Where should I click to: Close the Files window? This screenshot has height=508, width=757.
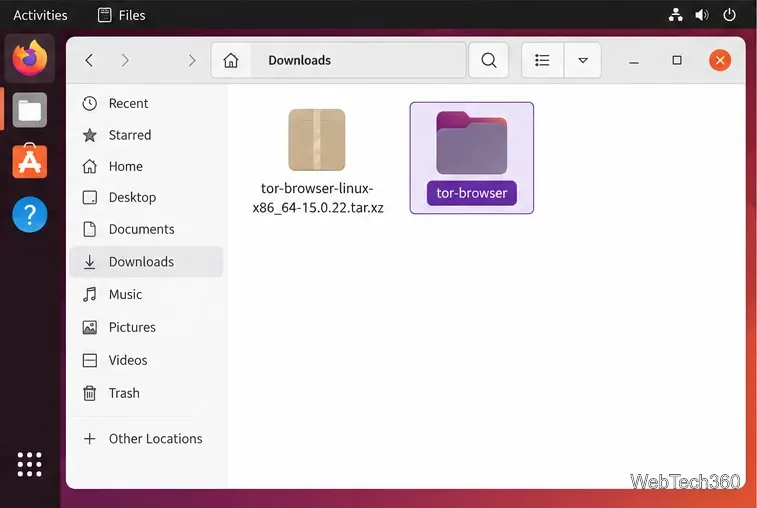(x=720, y=60)
